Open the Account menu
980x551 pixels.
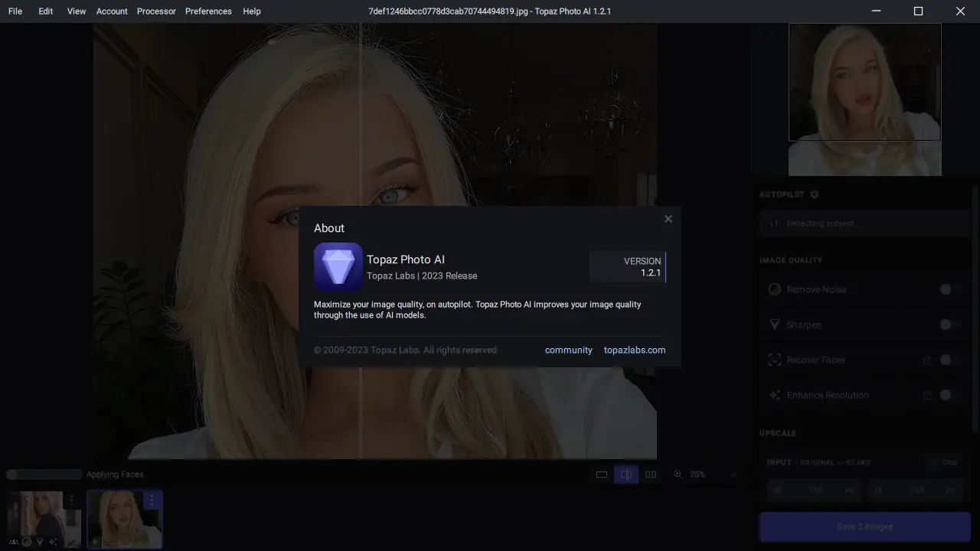coord(112,11)
